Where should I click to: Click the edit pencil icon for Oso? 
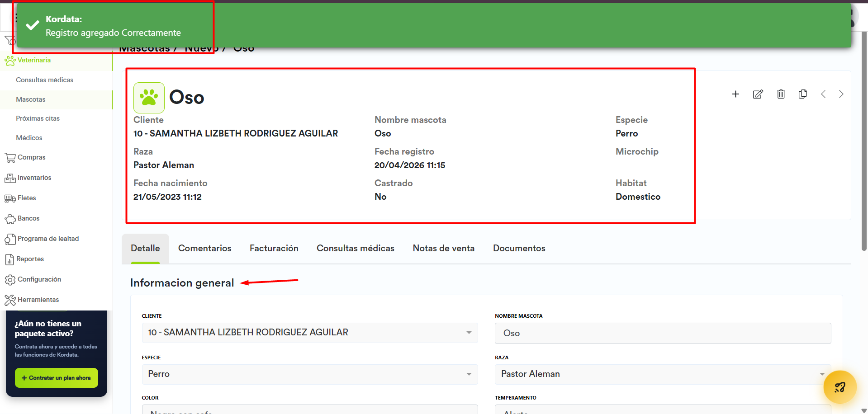[x=758, y=94]
